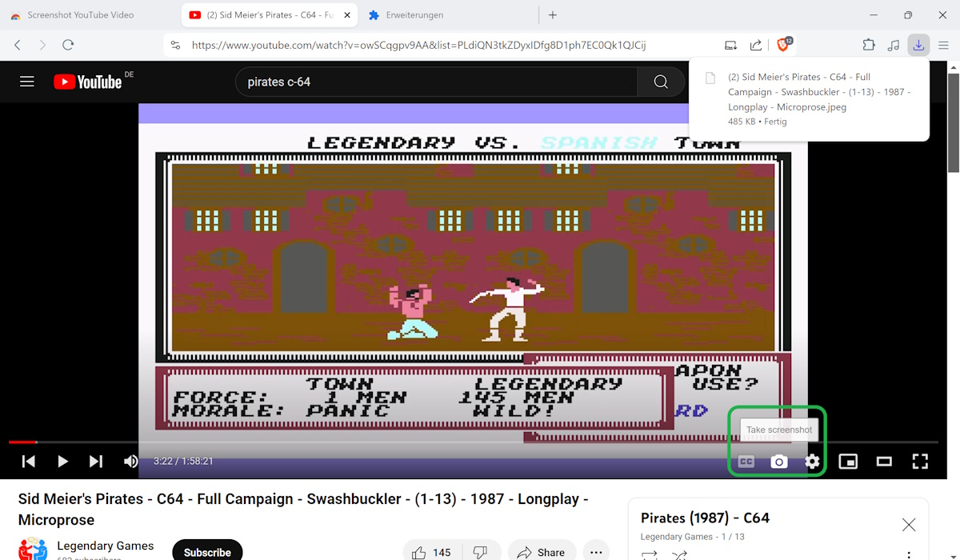The image size is (960, 560).
Task: Click the cast/install screen icon in address bar
Action: 730,45
